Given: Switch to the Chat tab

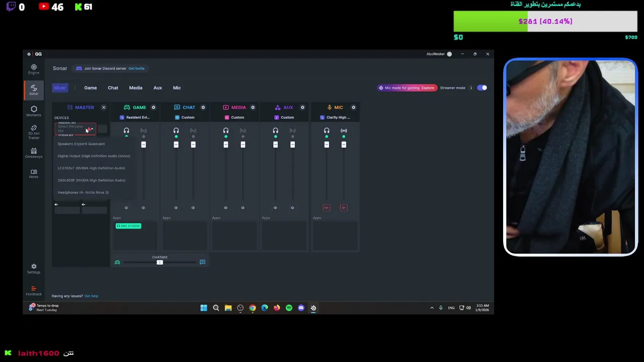Looking at the screenshot, I should (113, 87).
